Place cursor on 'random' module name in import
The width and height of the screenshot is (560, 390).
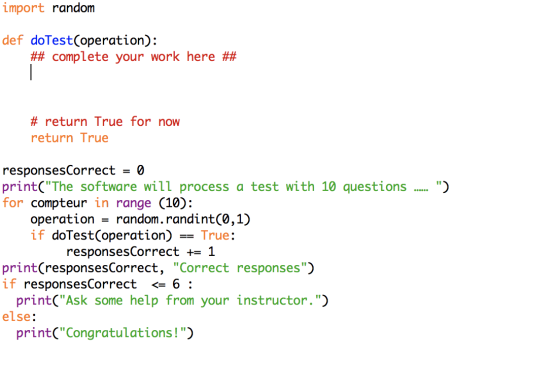pyautogui.click(x=73, y=8)
